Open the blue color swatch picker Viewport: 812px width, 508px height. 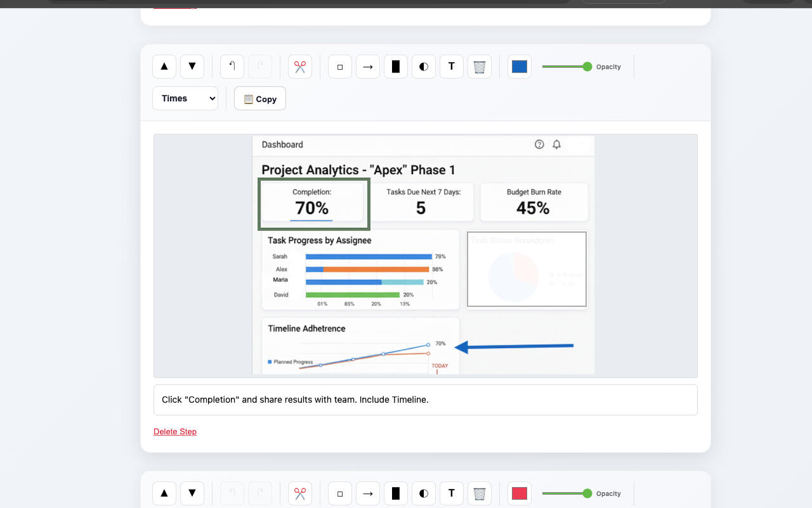coord(520,67)
